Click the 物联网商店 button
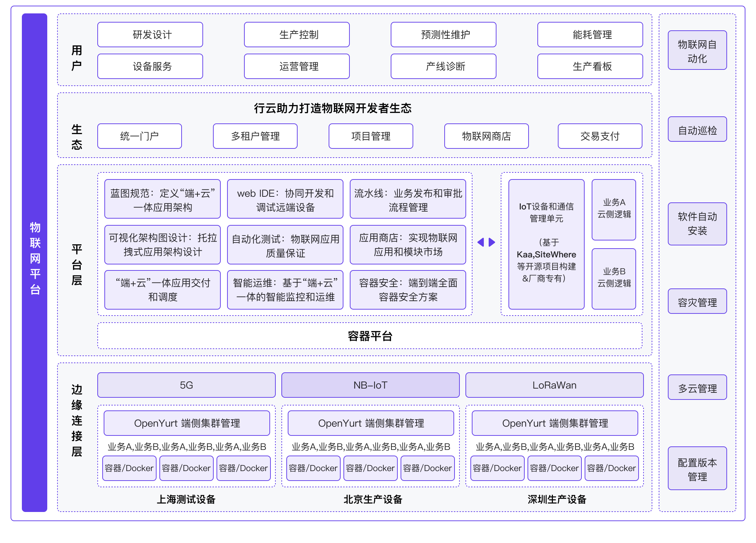The width and height of the screenshot is (756, 543). pyautogui.click(x=487, y=136)
